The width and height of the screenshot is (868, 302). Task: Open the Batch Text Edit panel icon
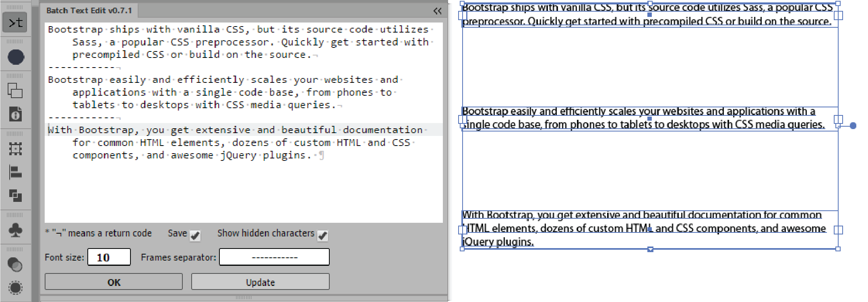tap(15, 22)
